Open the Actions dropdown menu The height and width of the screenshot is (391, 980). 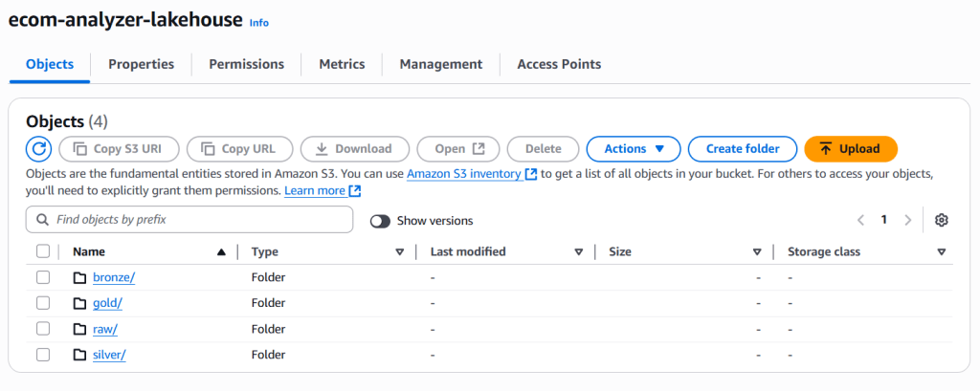coord(633,149)
